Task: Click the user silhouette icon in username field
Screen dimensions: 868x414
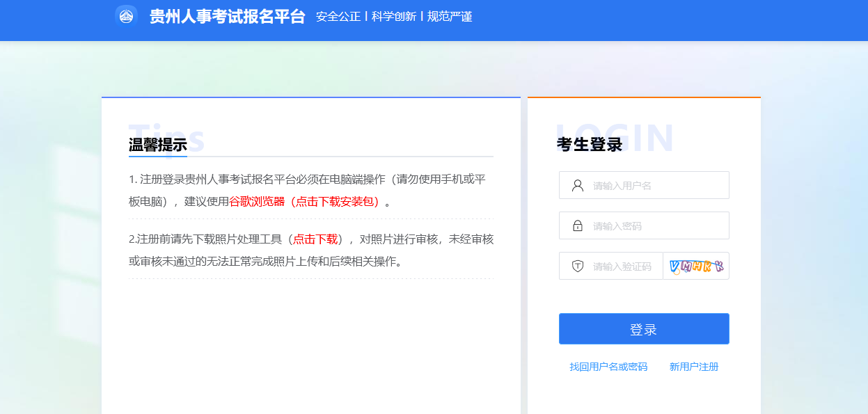Action: (x=577, y=186)
